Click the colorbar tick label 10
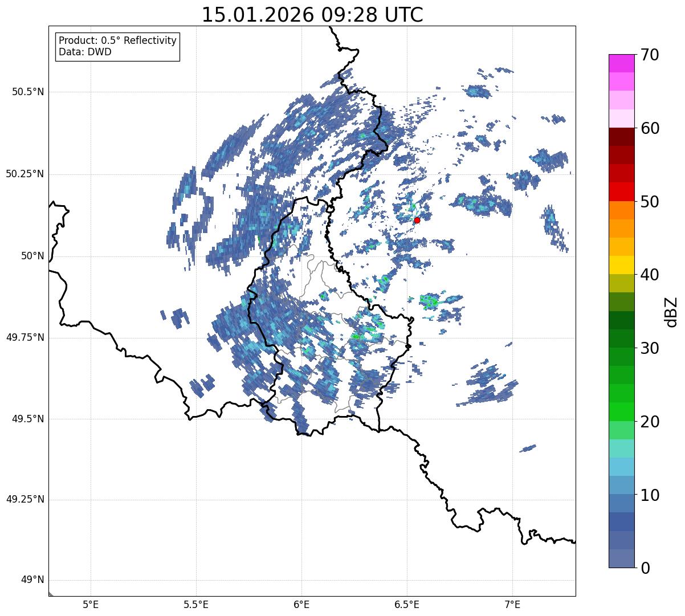Image resolution: width=685 pixels, height=616 pixels. (650, 495)
